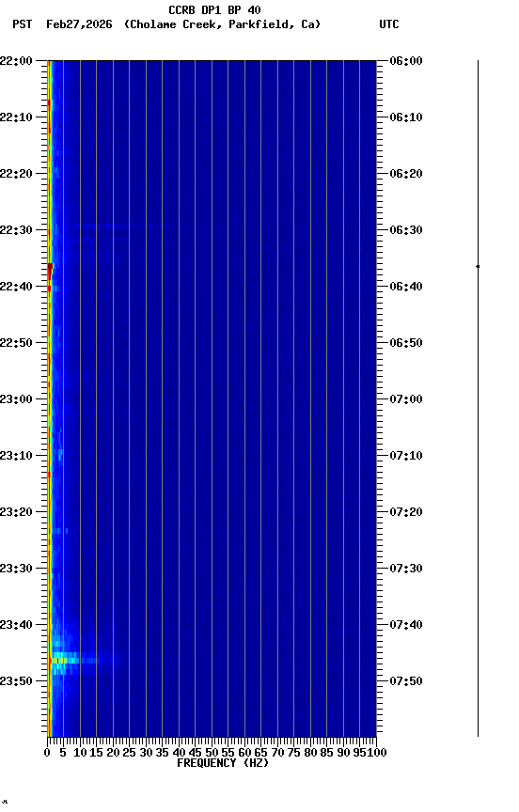Image resolution: width=519 pixels, height=812 pixels.
Task: Click the 22:20 PST time label
Action: 16,174
